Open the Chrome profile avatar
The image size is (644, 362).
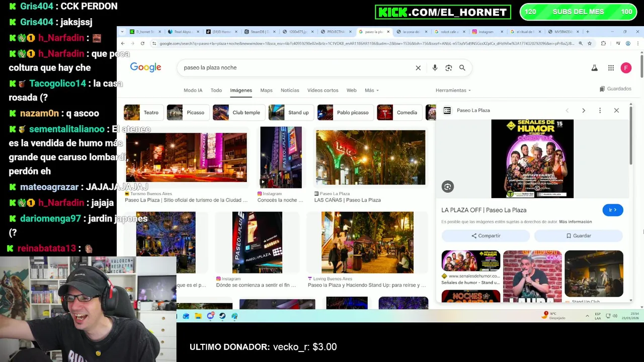(x=628, y=43)
